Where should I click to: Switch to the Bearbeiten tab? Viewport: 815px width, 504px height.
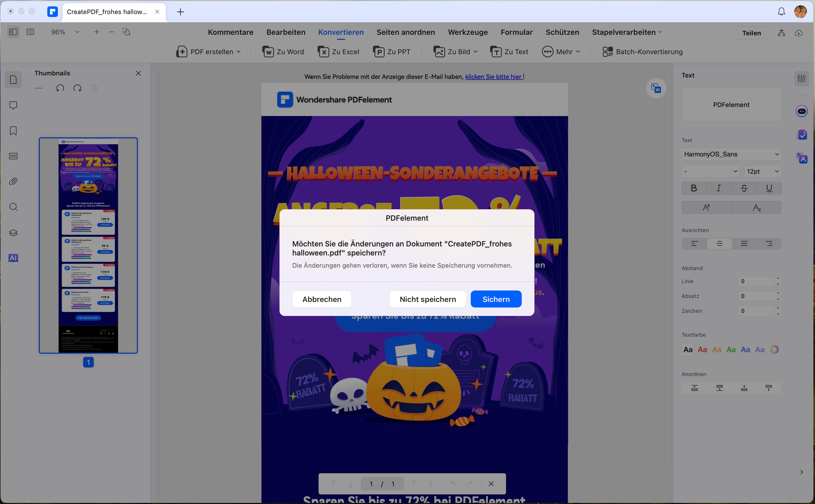286,32
